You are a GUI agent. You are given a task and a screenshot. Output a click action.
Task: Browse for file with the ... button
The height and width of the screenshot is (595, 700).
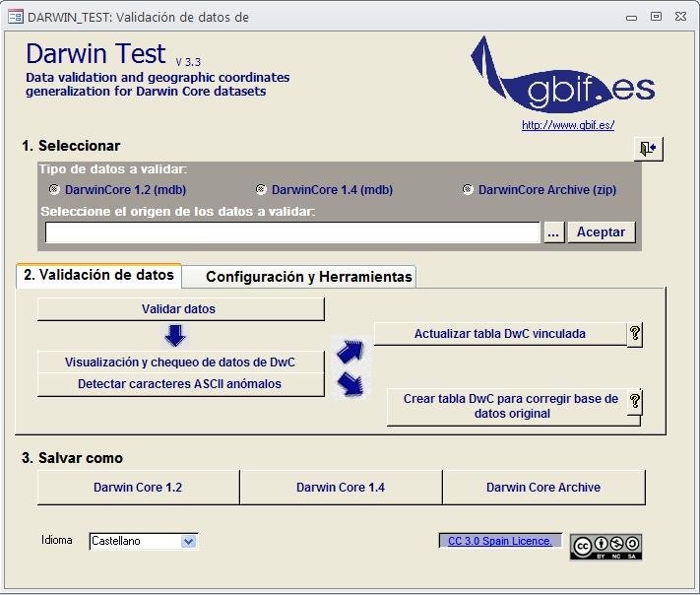coord(553,232)
